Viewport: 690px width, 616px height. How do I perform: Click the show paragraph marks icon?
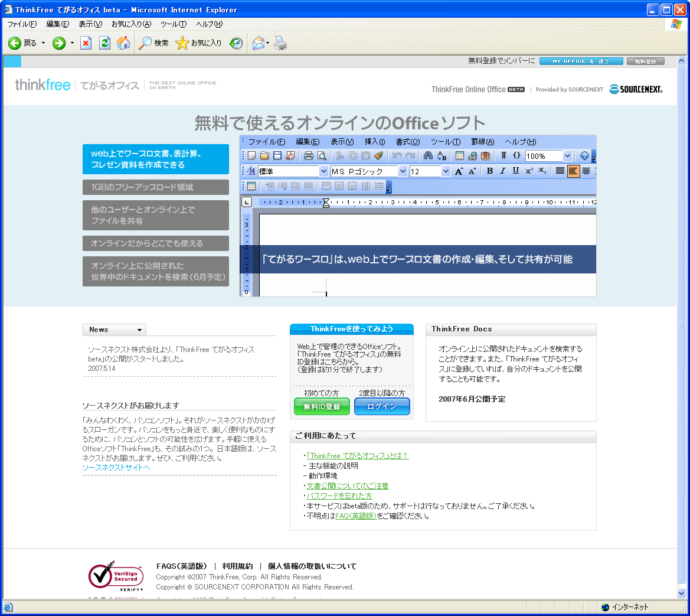[503, 155]
